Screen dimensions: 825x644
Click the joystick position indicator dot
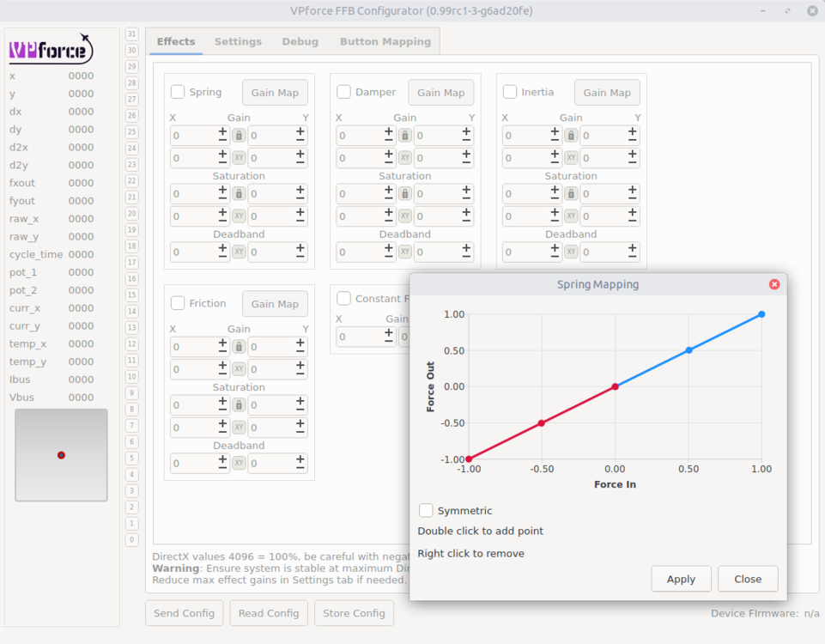point(61,455)
